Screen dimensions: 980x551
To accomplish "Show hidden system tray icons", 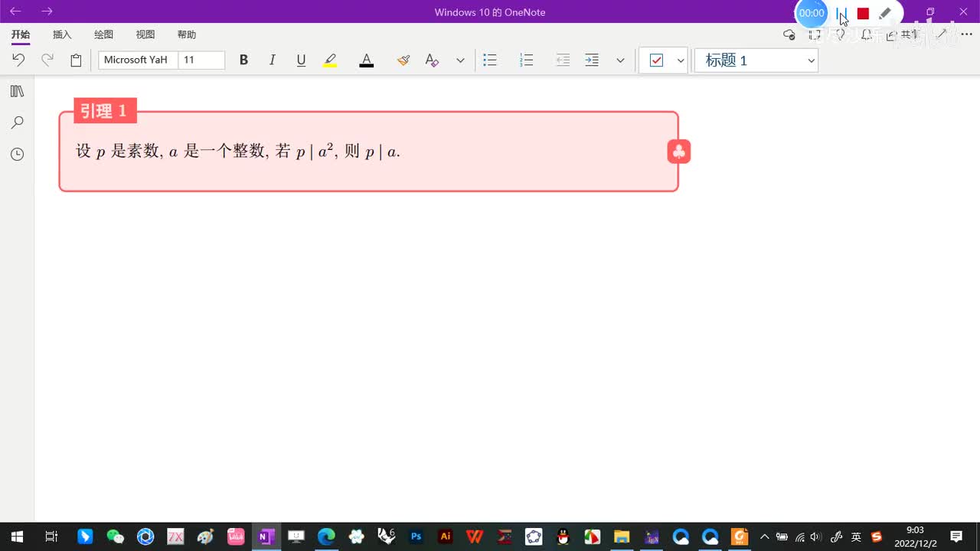I will 764,536.
